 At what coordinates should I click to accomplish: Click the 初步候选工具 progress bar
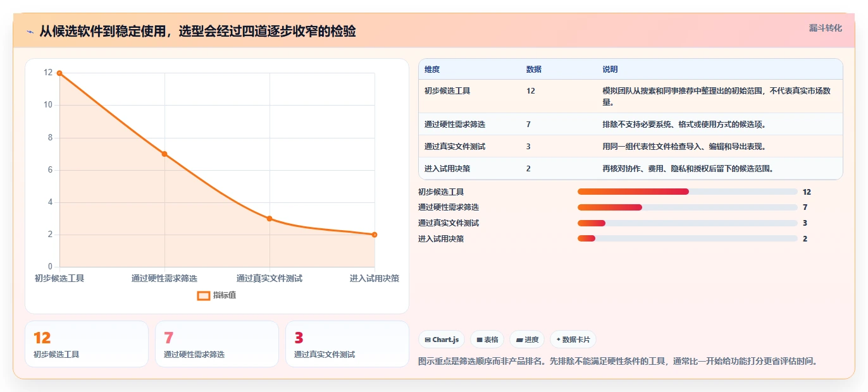coord(688,192)
